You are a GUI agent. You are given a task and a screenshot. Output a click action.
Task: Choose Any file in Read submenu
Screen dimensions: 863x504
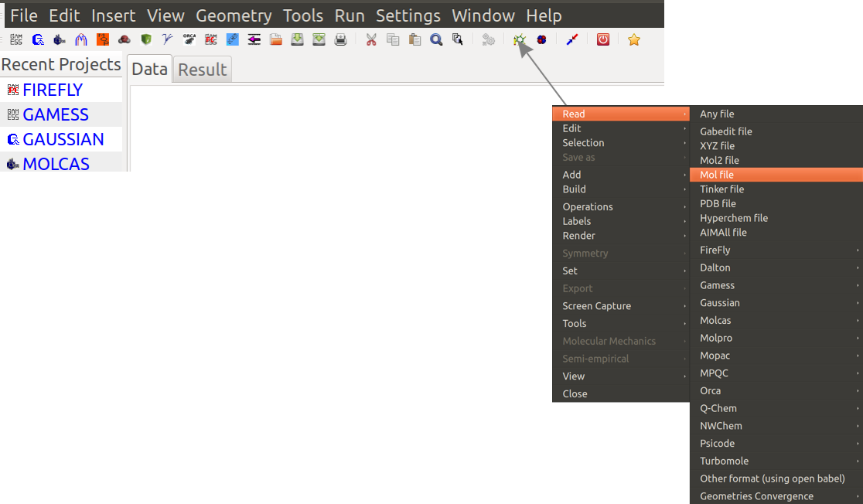[x=776, y=114]
